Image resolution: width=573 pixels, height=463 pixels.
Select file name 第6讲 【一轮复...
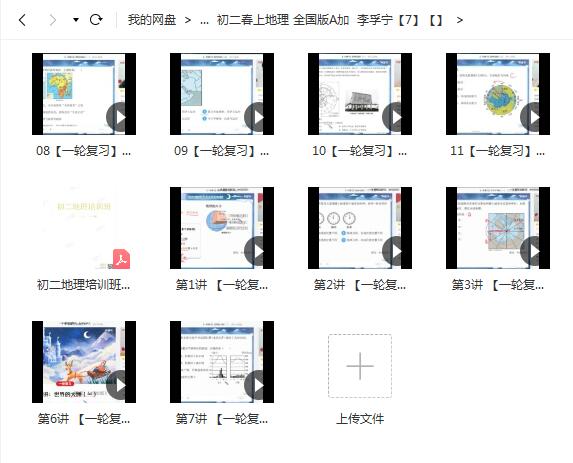(x=84, y=419)
